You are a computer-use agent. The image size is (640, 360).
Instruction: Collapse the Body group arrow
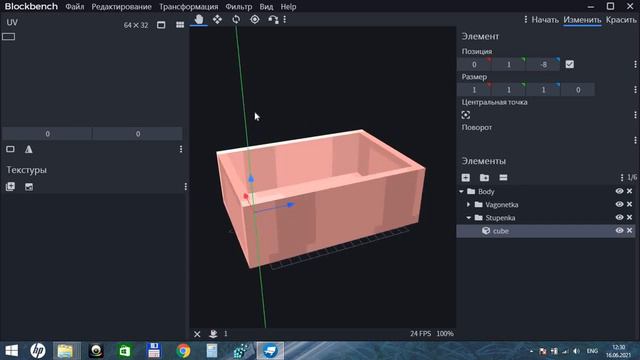[461, 191]
